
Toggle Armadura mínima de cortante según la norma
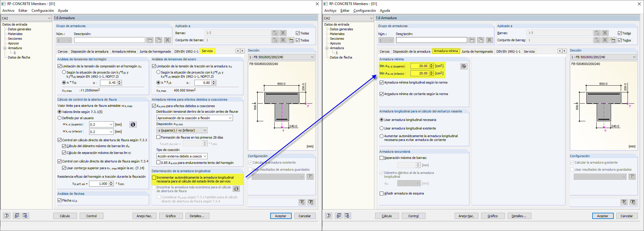[382, 94]
